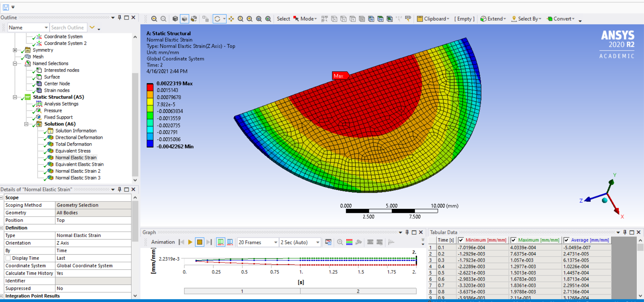Open the Name filter dropdown
This screenshot has width=644, height=302.
click(x=46, y=28)
